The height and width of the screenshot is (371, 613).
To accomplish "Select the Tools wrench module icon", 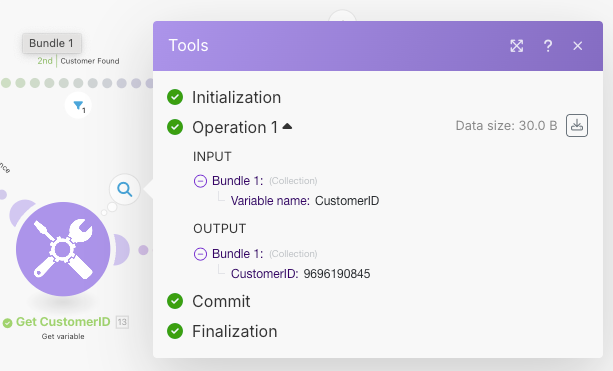I will coord(63,249).
